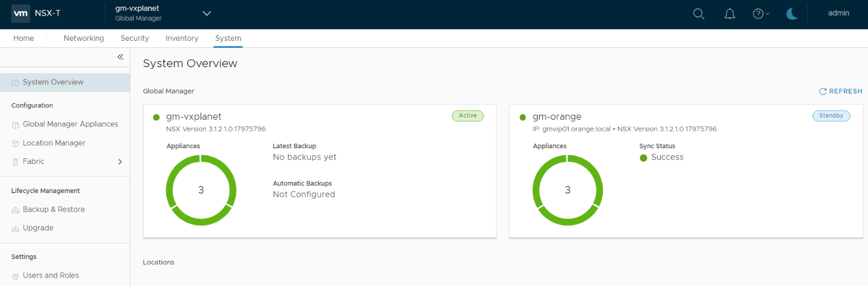The image size is (868, 286).
Task: Click the Lifecycle Management sidebar heading
Action: [45, 191]
